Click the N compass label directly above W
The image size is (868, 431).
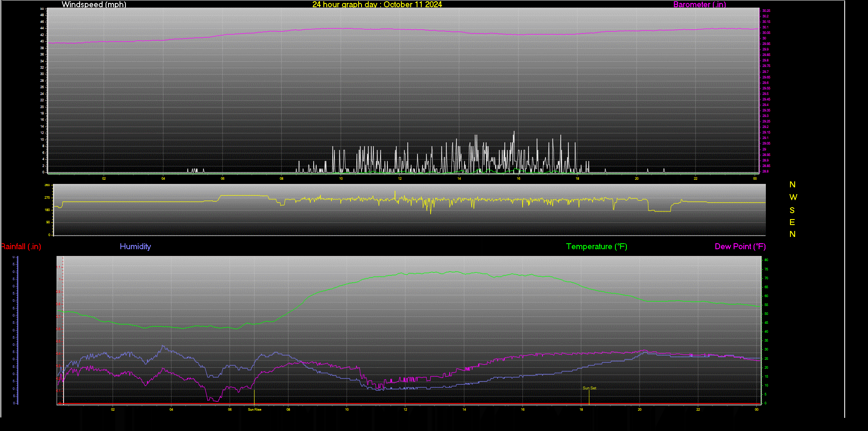793,184
